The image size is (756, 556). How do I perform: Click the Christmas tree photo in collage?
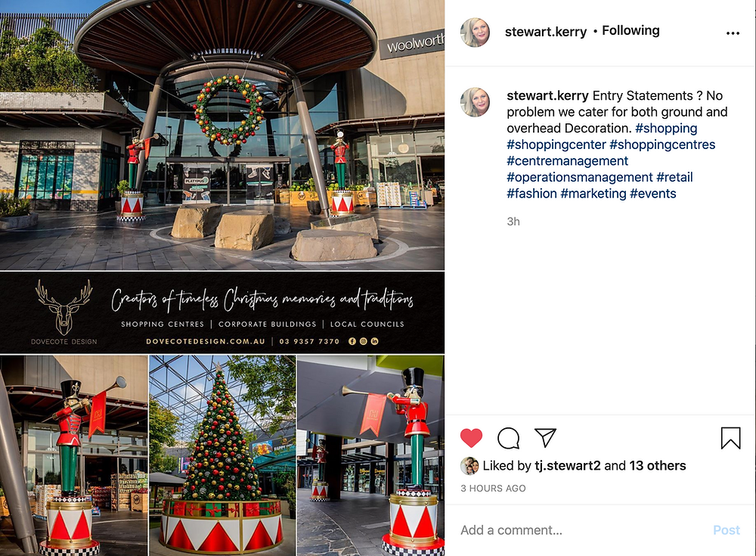(x=222, y=455)
